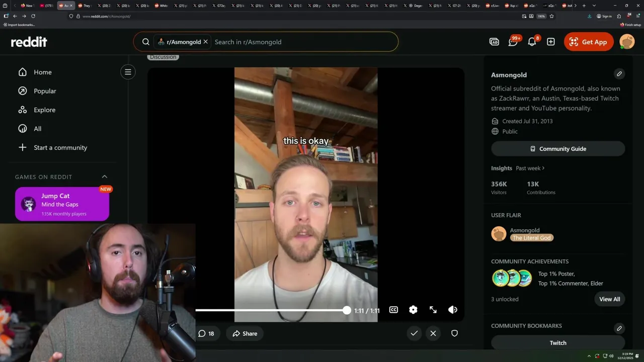List all tabs dropdown arrow
Screen dimensions: 644x362
tap(594, 6)
